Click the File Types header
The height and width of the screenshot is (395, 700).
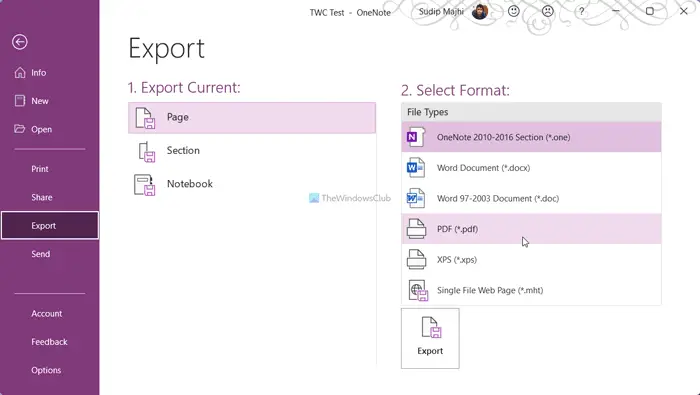tap(531, 112)
